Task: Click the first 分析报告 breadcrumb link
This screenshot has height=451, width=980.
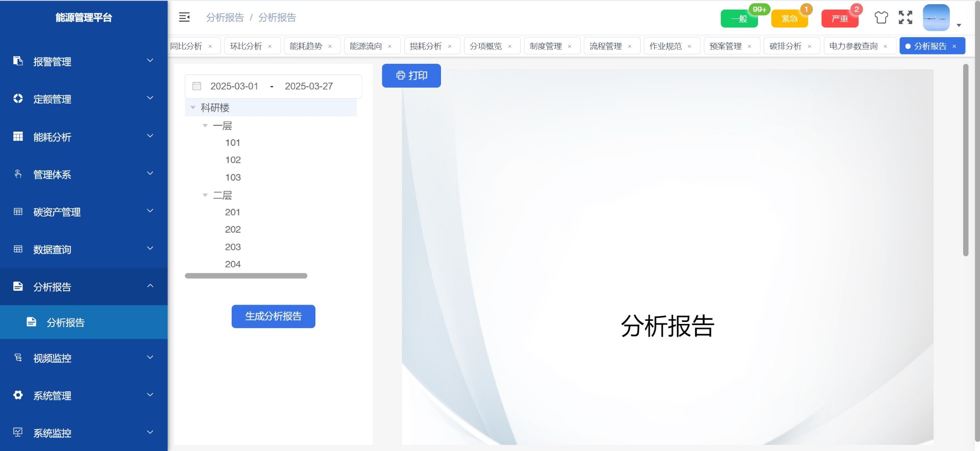Action: [225, 18]
